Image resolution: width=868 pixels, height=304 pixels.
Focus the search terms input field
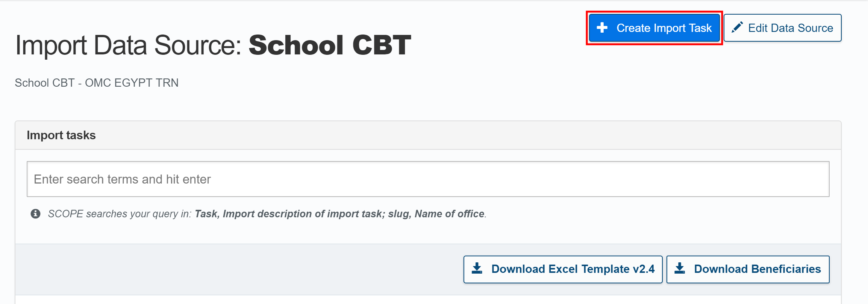[x=428, y=179]
